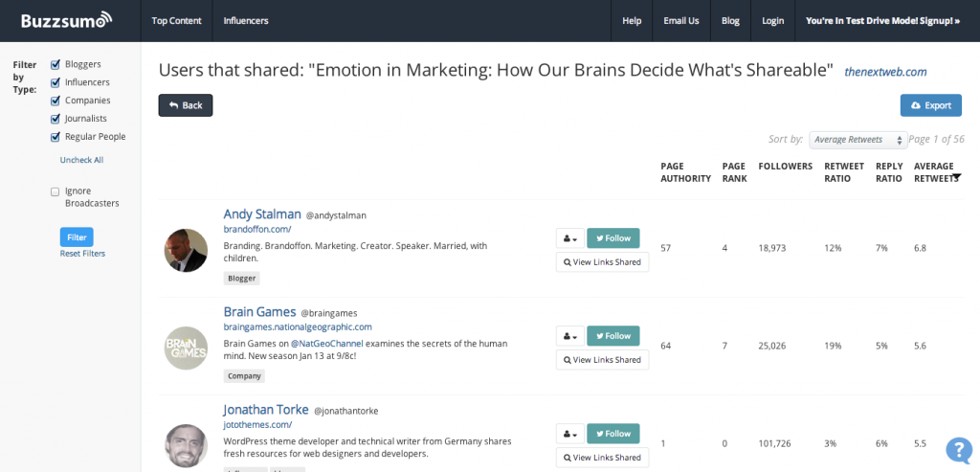Follow Andy Stalman on Twitter
The image size is (980, 472).
(x=613, y=238)
